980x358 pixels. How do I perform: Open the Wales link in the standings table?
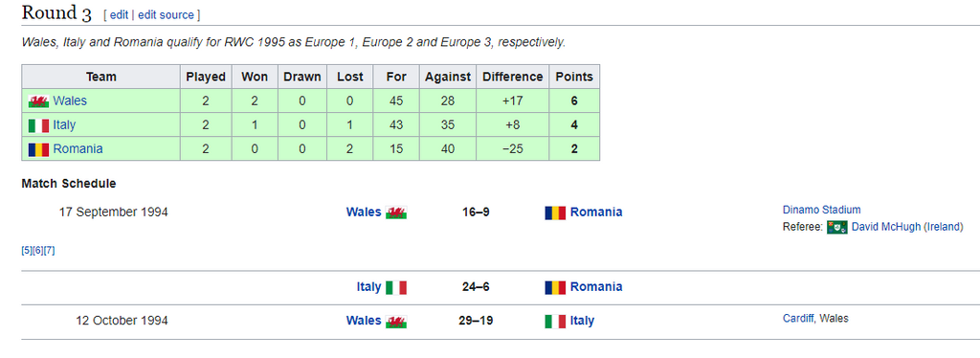(70, 101)
